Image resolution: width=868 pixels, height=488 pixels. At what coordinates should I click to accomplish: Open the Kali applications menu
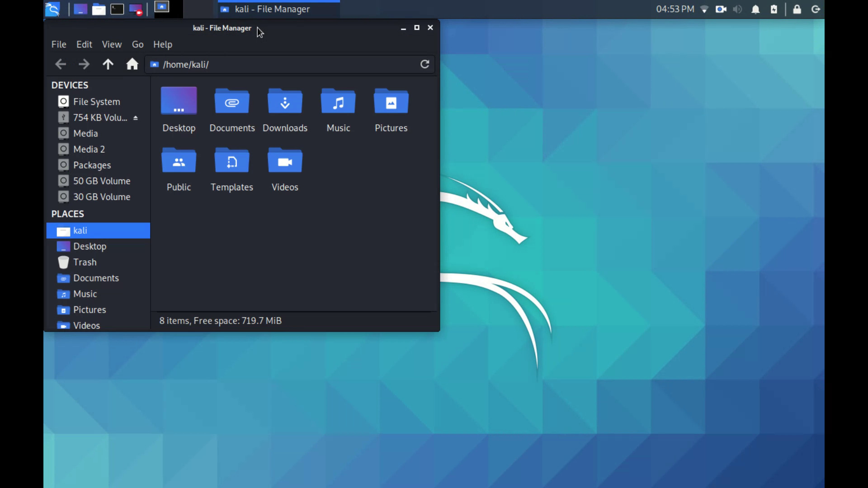click(52, 9)
